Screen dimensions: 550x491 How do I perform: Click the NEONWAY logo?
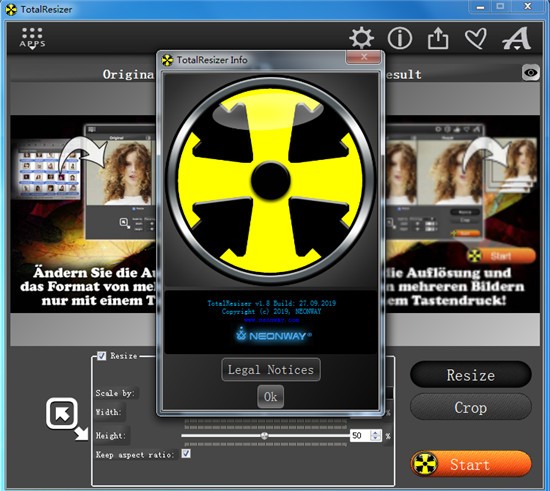coord(273,335)
